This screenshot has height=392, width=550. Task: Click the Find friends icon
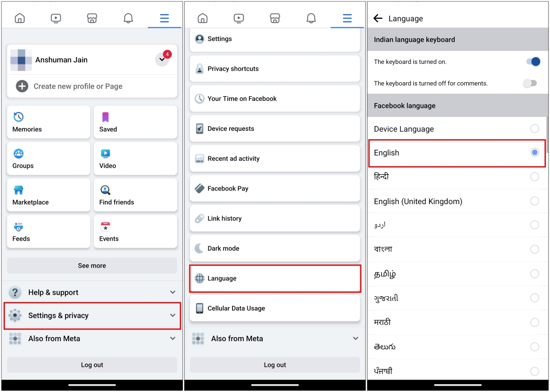point(105,190)
